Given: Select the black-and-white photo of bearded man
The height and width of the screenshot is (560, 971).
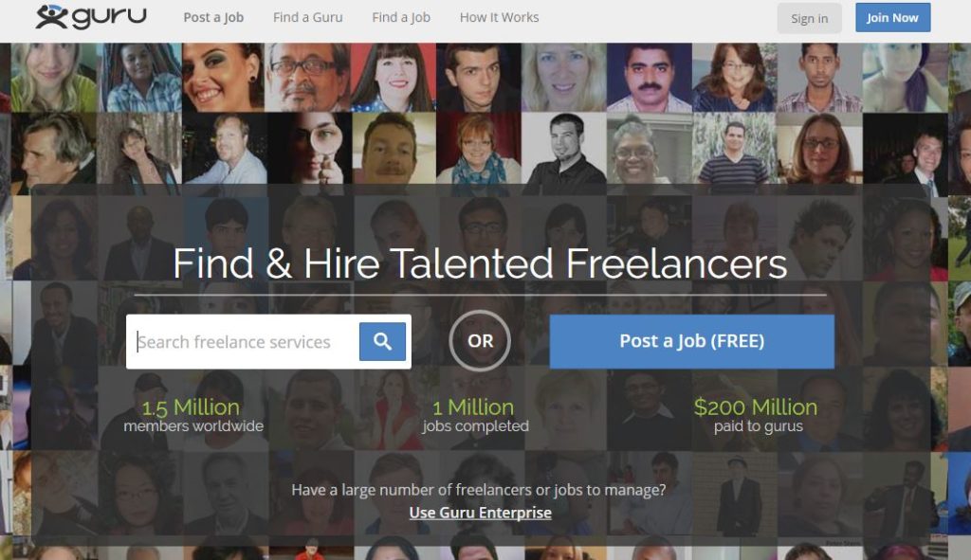Looking at the screenshot, I should click(x=563, y=149).
